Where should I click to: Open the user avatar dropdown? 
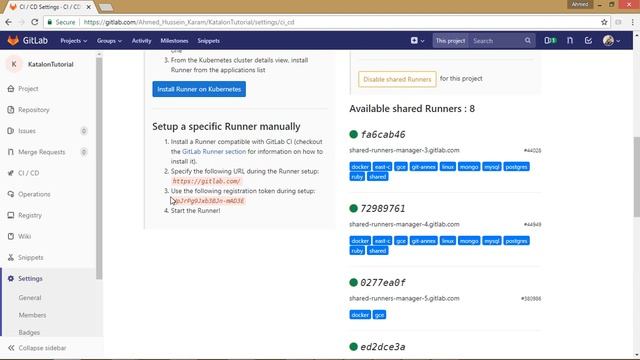coord(611,40)
